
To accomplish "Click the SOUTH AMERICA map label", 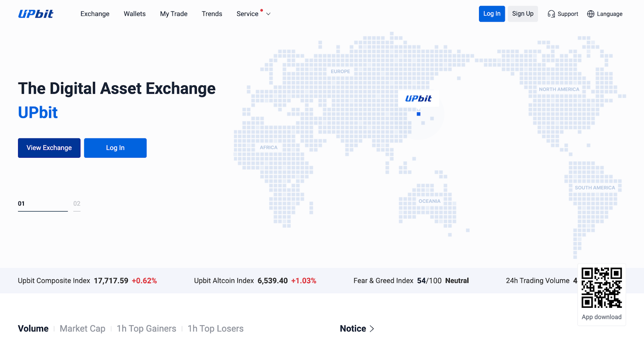I will (595, 188).
